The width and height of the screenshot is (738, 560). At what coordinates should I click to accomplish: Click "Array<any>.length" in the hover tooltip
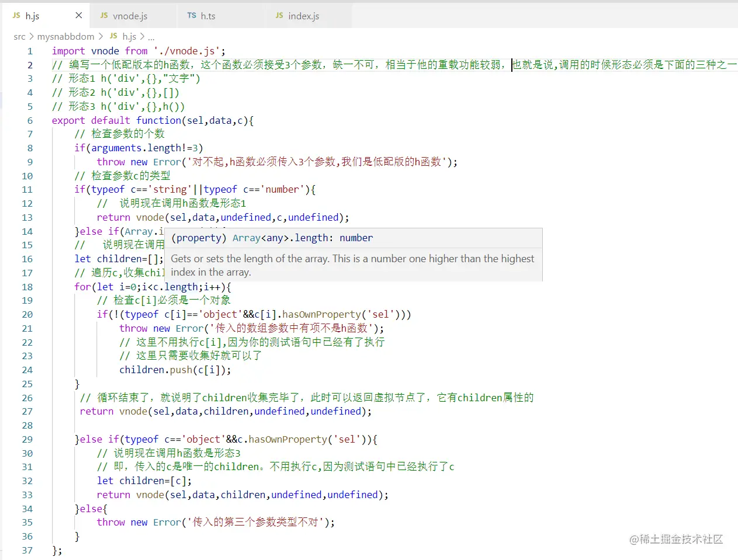(x=280, y=238)
